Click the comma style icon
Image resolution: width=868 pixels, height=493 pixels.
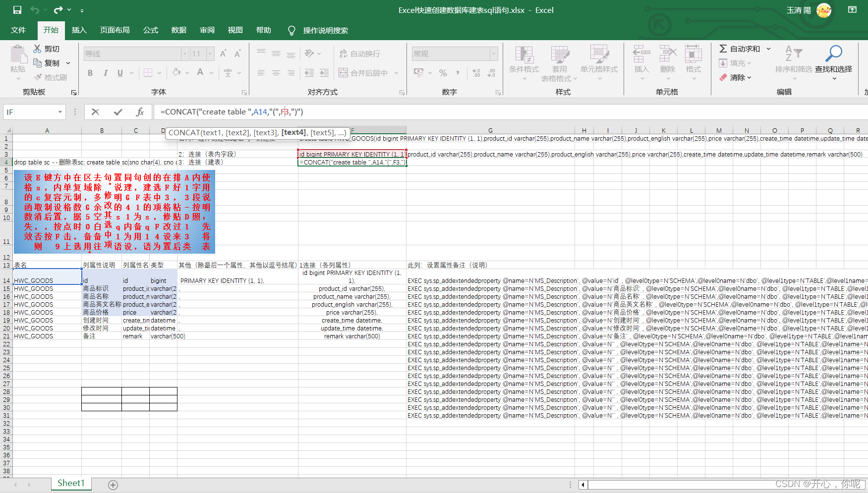[x=458, y=73]
